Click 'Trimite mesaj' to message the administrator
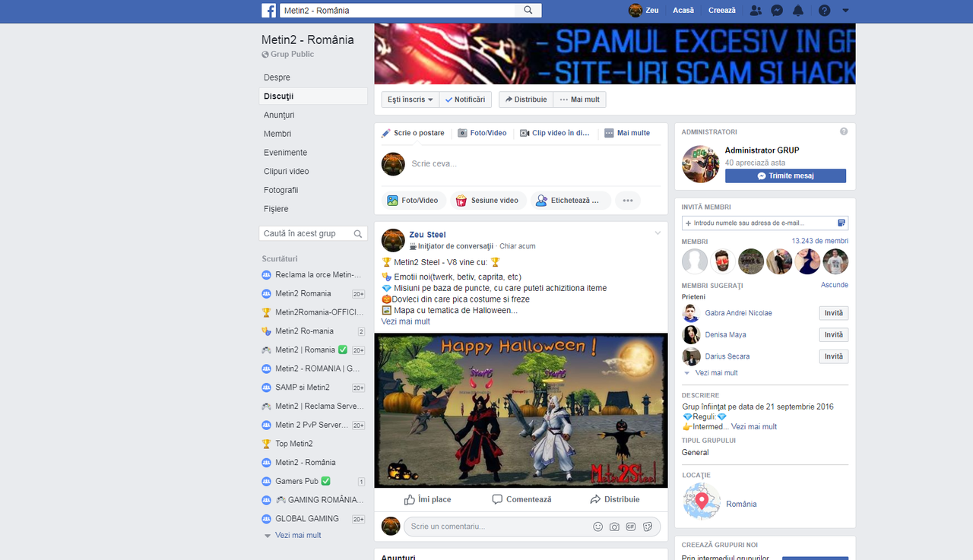 pyautogui.click(x=785, y=176)
